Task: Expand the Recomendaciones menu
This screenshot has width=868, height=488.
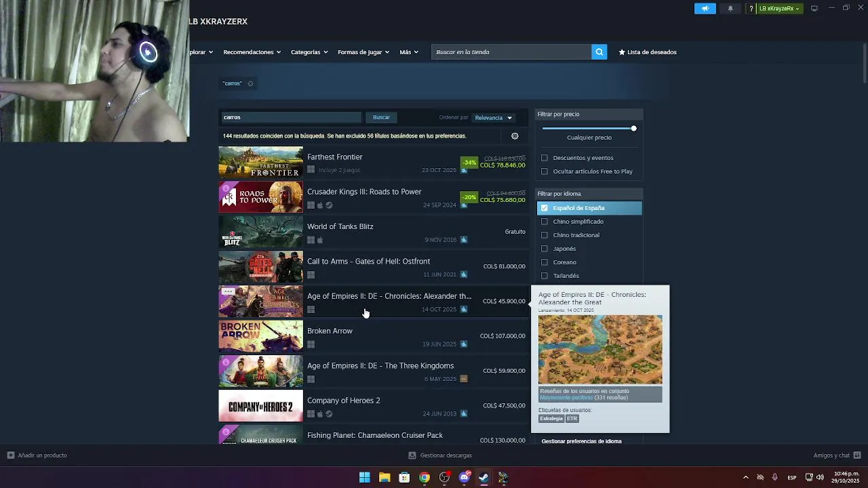Action: (x=252, y=52)
